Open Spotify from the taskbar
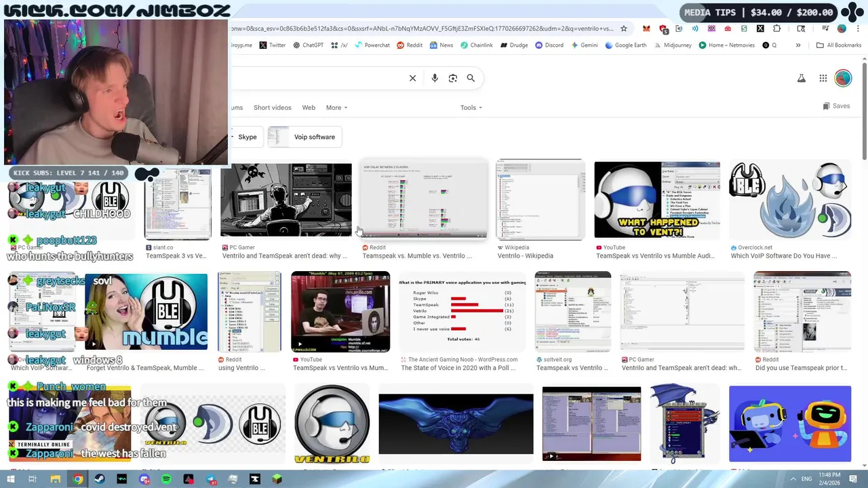The image size is (868, 488). point(166,479)
